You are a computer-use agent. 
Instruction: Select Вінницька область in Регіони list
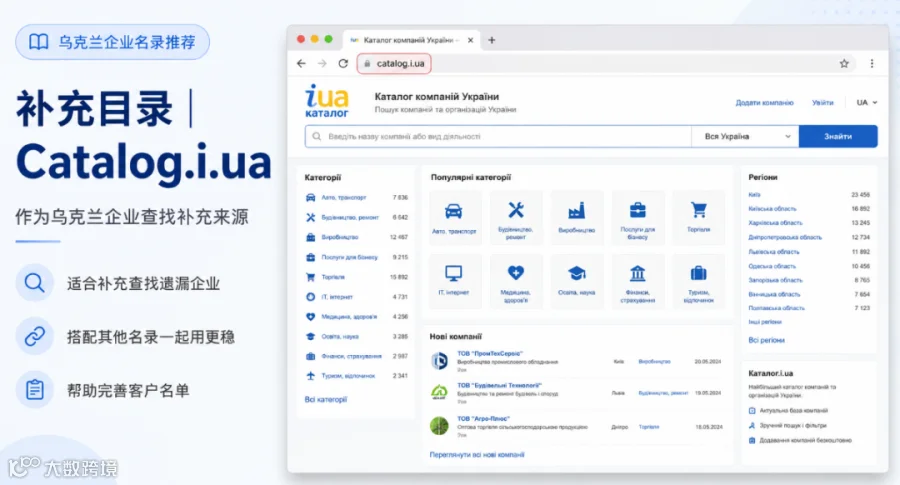click(774, 294)
